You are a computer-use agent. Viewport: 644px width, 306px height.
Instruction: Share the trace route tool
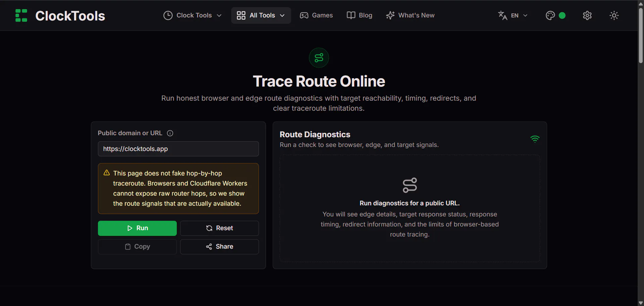click(x=219, y=247)
